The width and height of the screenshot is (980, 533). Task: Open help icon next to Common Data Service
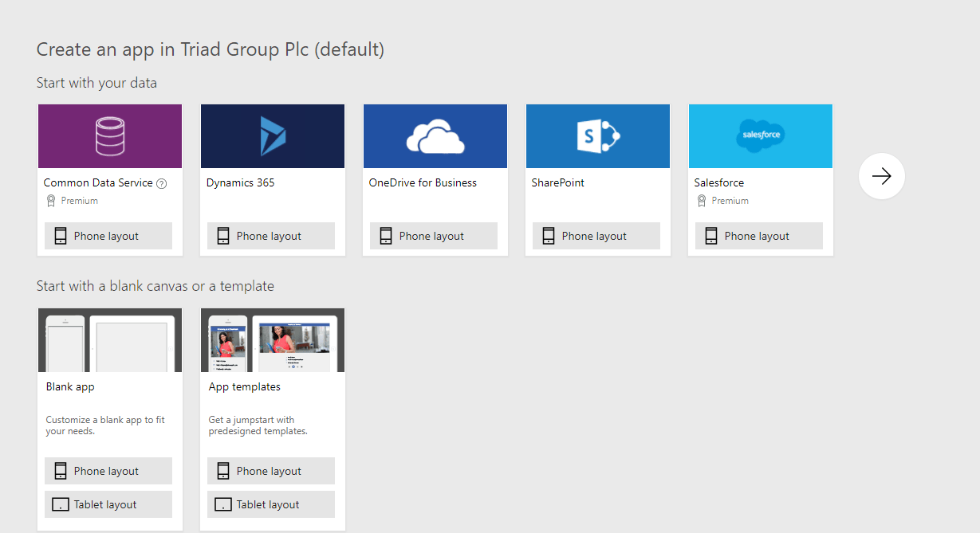(x=162, y=183)
